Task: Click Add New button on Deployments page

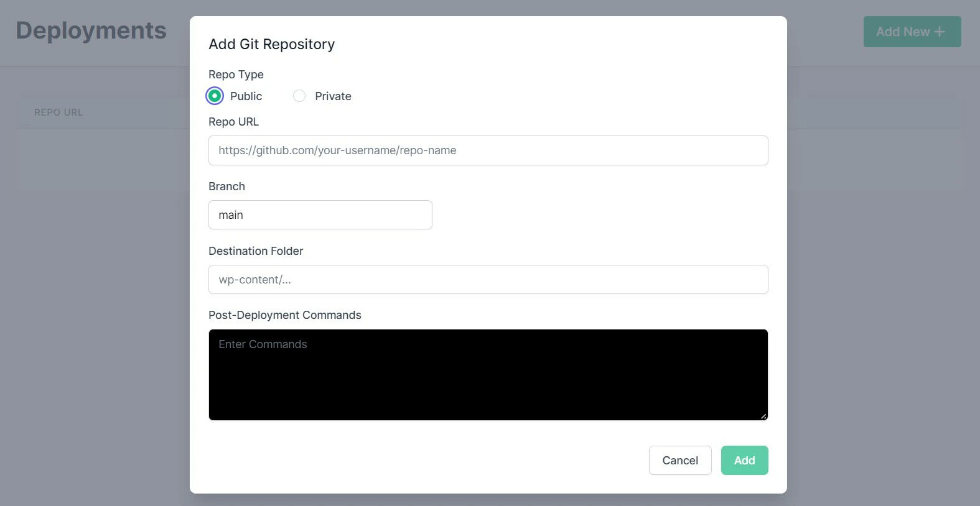Action: [912, 32]
